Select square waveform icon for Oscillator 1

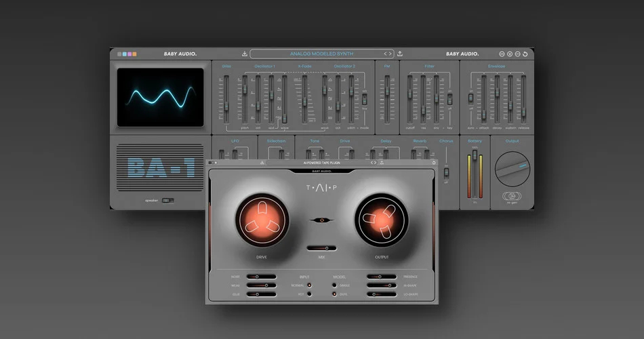point(279,98)
